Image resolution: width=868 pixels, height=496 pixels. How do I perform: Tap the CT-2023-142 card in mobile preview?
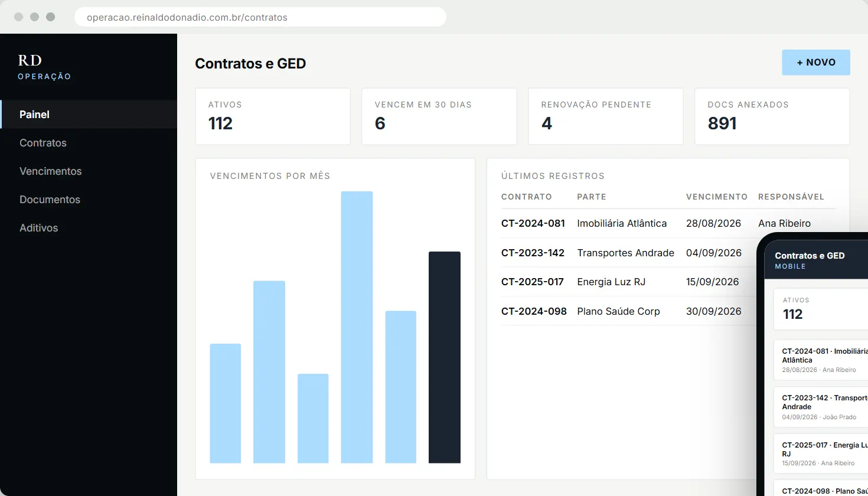click(821, 407)
